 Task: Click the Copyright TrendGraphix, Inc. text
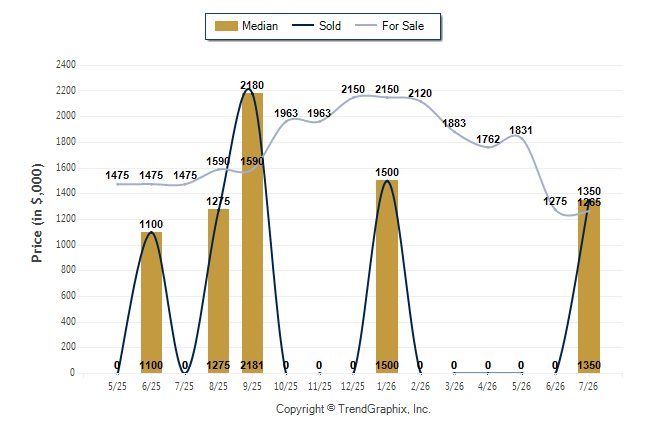tap(353, 409)
